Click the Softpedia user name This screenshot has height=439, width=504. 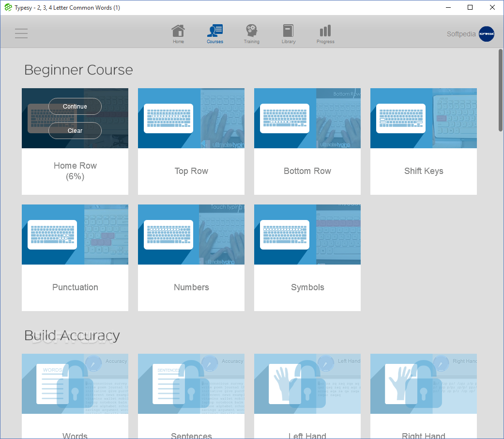coord(461,34)
